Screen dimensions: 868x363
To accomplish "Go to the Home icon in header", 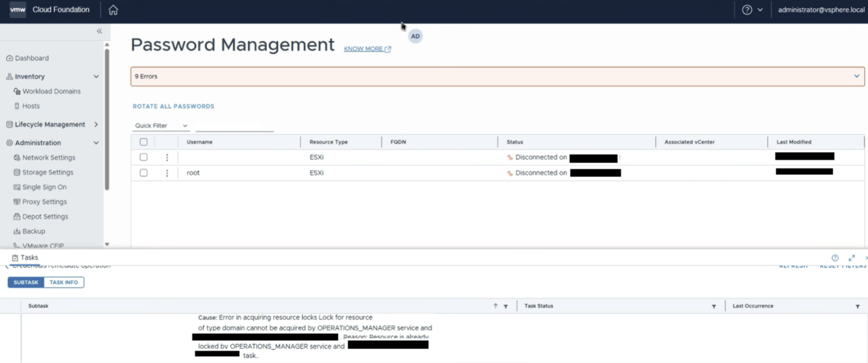I will pos(113,10).
